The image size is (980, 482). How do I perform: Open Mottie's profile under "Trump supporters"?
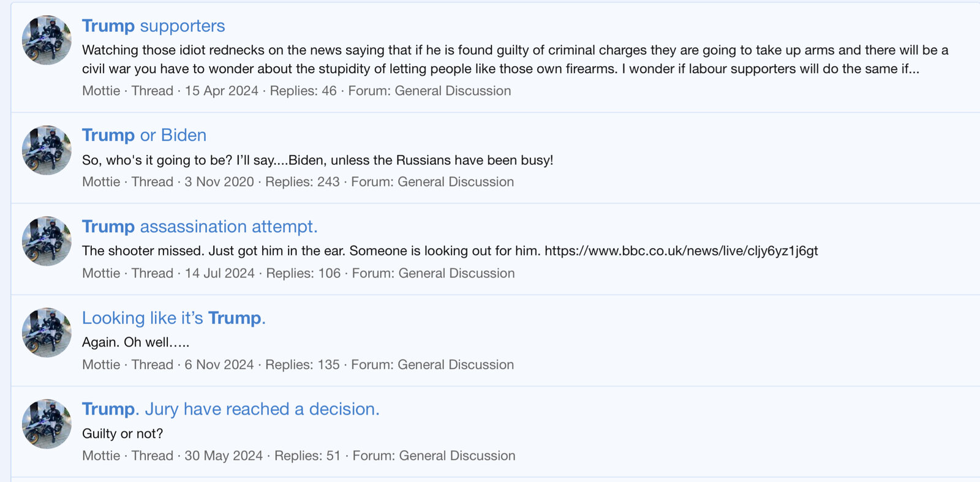101,91
